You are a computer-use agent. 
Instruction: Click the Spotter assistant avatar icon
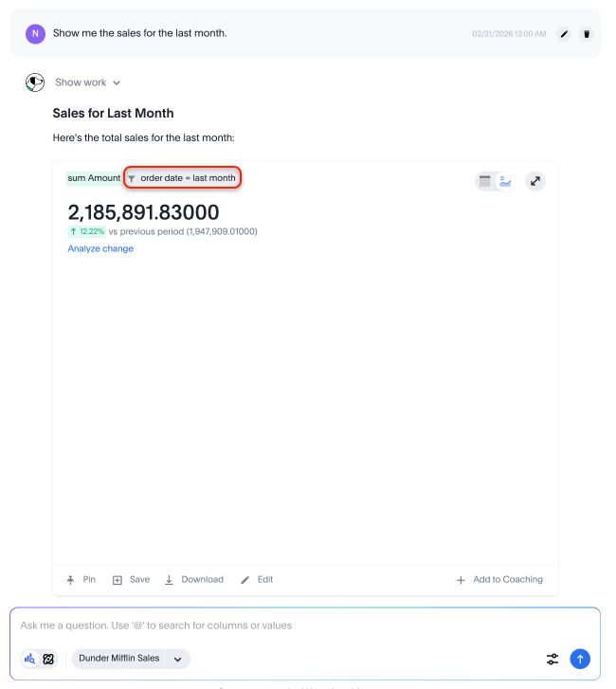click(x=35, y=82)
